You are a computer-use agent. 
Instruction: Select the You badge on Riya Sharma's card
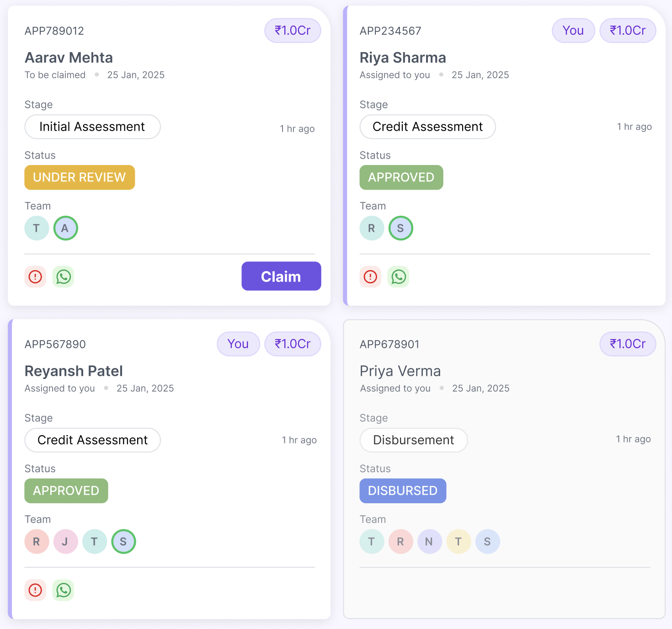(x=573, y=30)
